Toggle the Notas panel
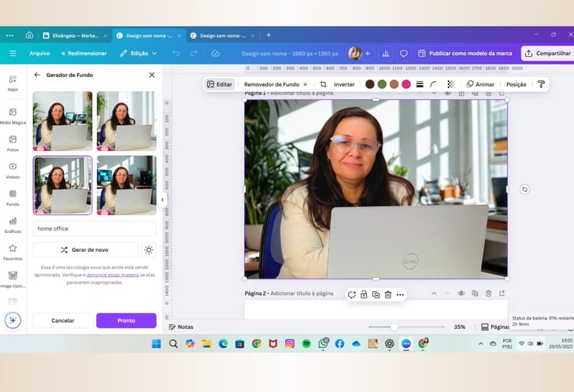 [x=181, y=327]
